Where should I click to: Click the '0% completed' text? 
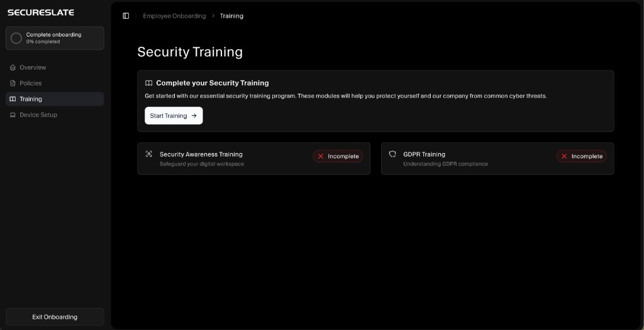tap(43, 42)
